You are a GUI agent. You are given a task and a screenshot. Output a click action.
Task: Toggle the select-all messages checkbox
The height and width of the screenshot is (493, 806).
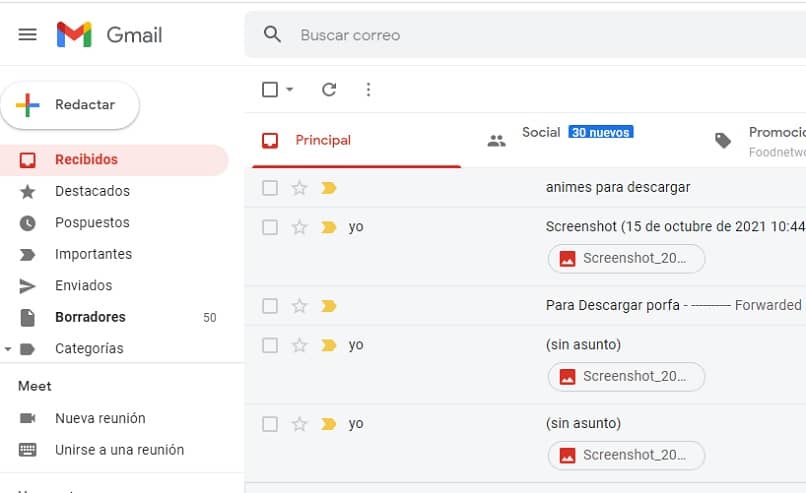[x=270, y=89]
